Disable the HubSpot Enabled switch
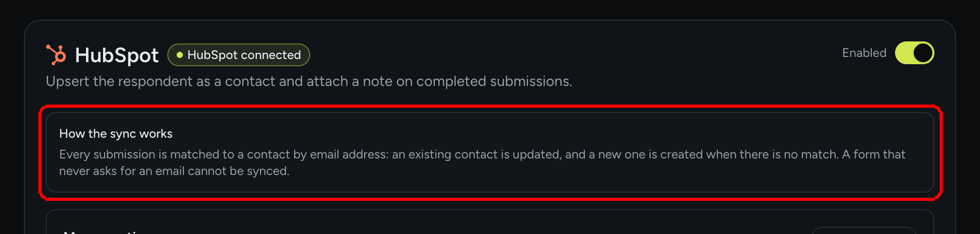The image size is (980, 234). (x=914, y=53)
